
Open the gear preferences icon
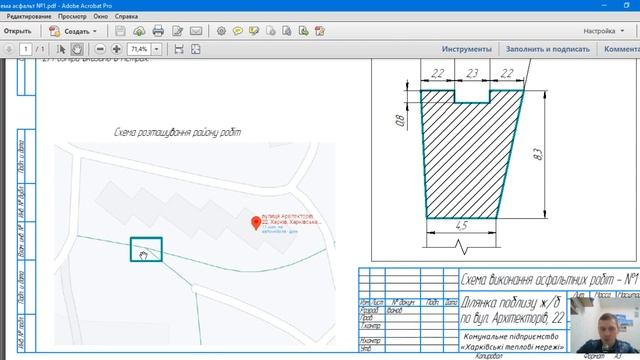(x=221, y=31)
